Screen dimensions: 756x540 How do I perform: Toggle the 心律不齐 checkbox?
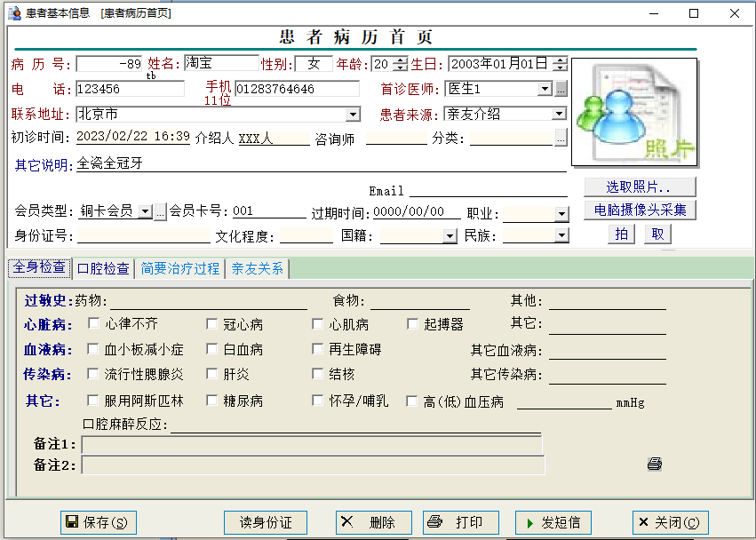93,323
